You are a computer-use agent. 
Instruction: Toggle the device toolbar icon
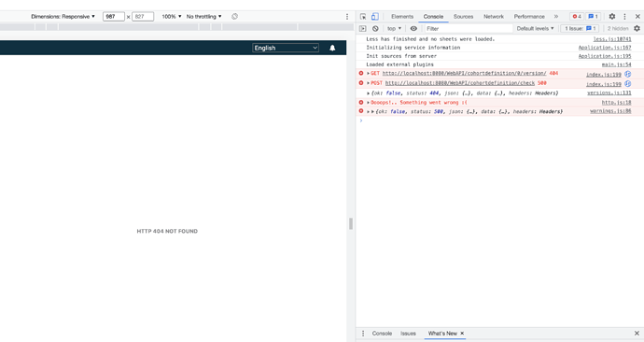click(x=375, y=17)
